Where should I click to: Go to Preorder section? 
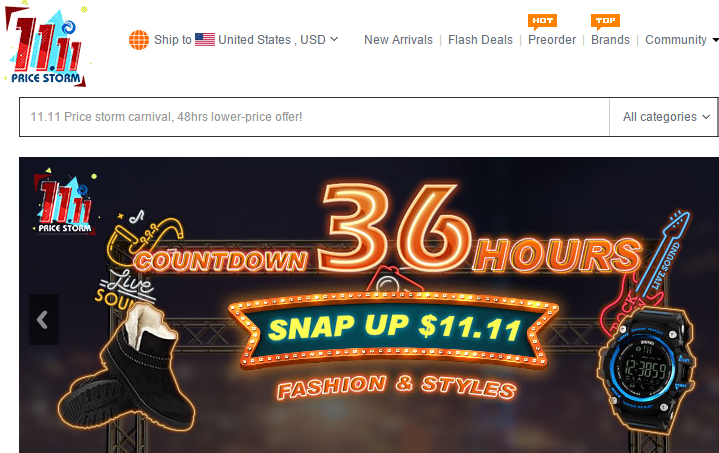coord(552,40)
